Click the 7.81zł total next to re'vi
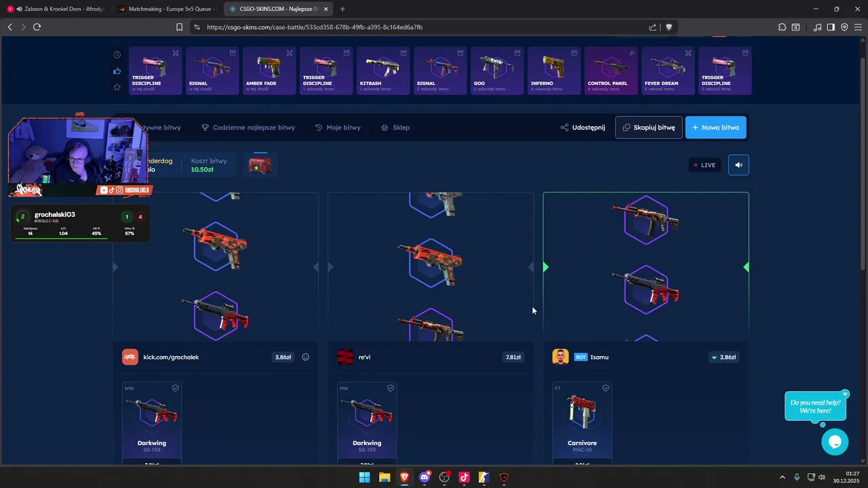This screenshot has width=868, height=488. (x=513, y=357)
